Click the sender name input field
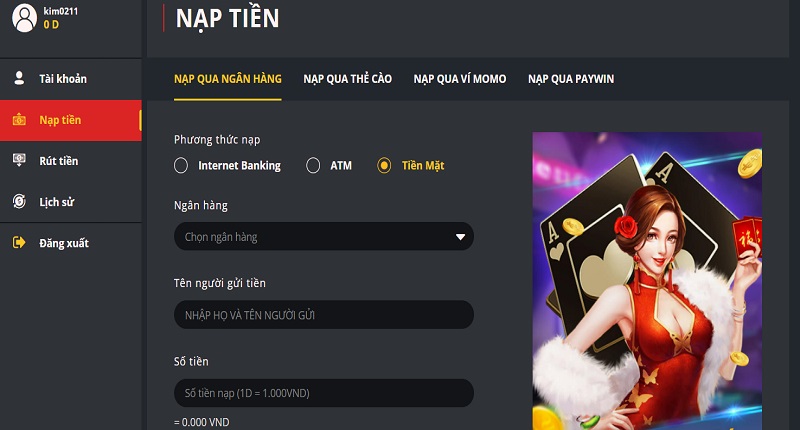The image size is (800, 430). click(x=323, y=315)
